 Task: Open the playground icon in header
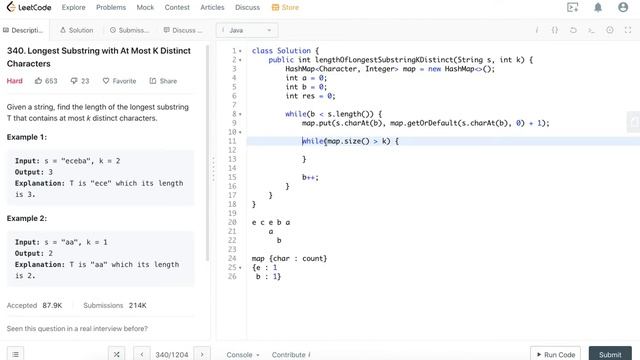click(573, 7)
